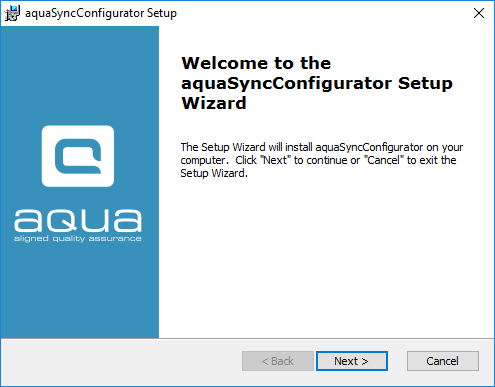Click the quoted "Next" word in the description
This screenshot has width=495, height=387.
276,160
